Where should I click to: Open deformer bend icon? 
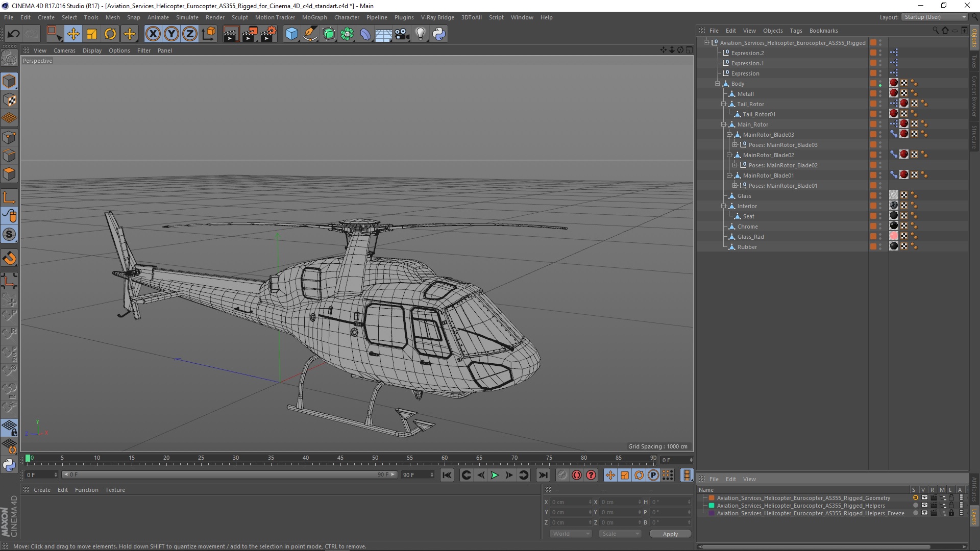tap(365, 34)
